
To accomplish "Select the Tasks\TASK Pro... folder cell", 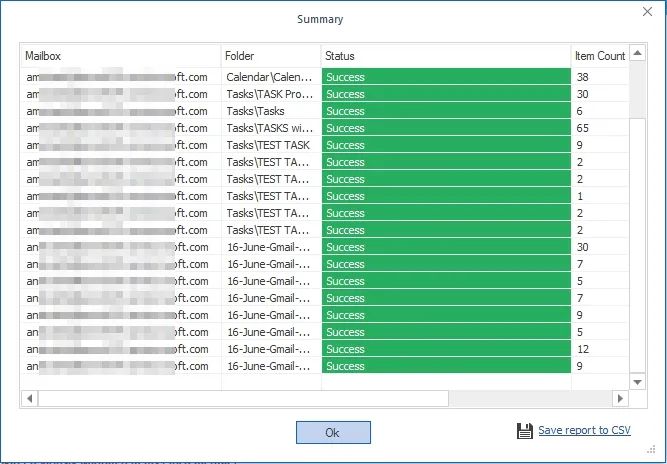I will coord(271,94).
